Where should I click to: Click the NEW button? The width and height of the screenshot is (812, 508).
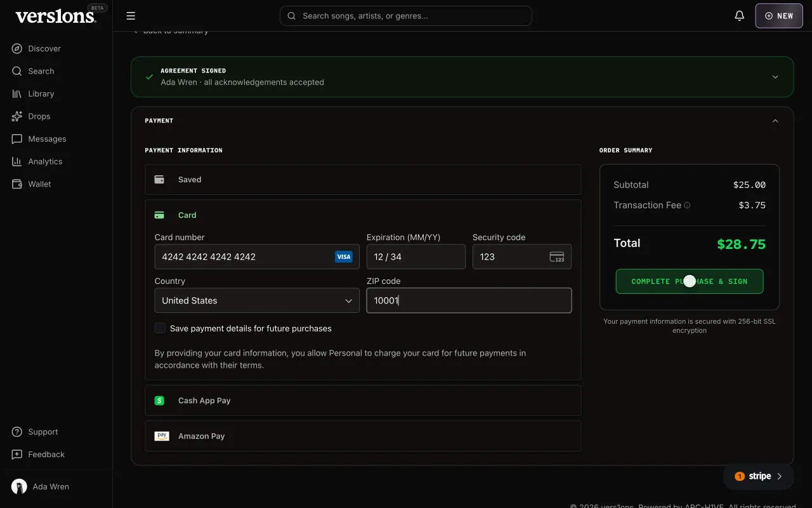coord(779,16)
